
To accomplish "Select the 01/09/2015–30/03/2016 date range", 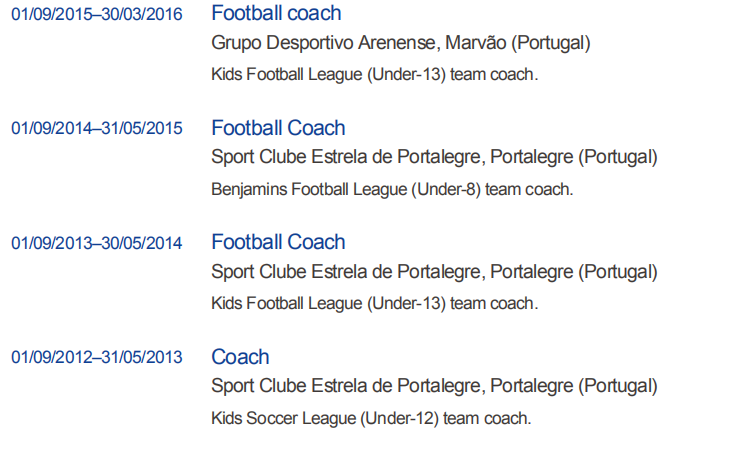I will tap(97, 14).
